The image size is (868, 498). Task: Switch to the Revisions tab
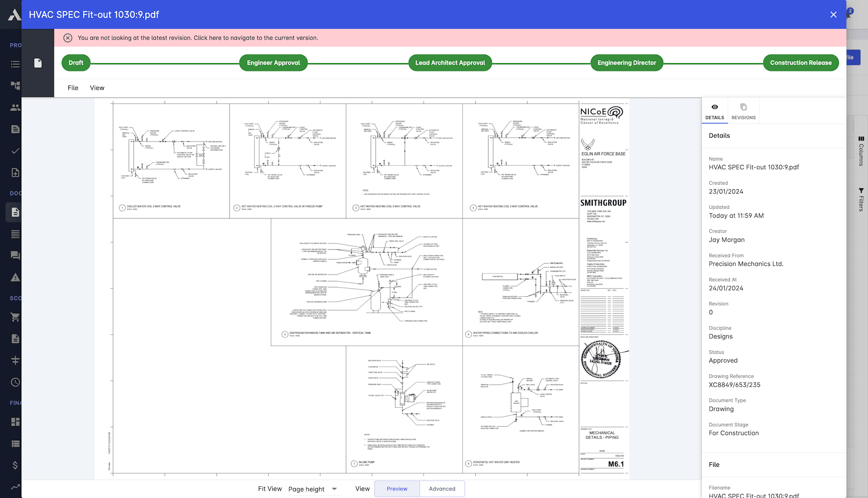pyautogui.click(x=743, y=110)
